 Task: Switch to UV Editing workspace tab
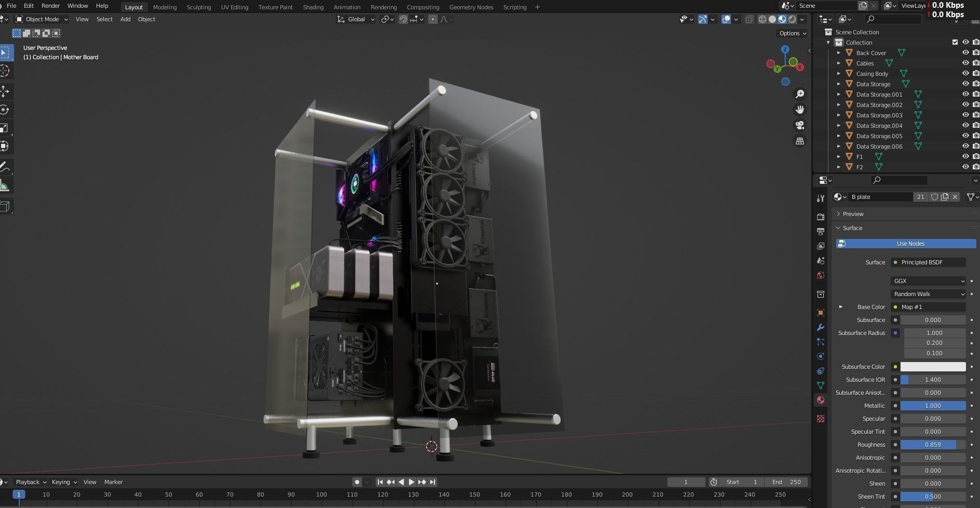pyautogui.click(x=235, y=7)
